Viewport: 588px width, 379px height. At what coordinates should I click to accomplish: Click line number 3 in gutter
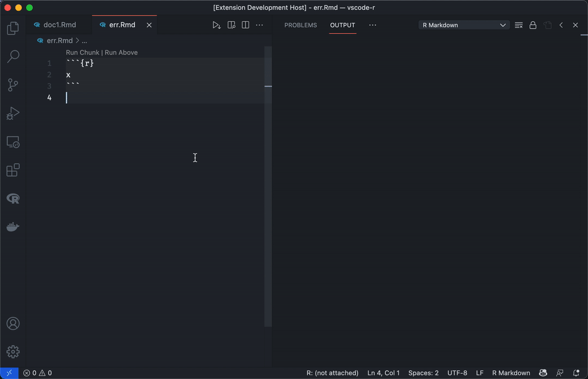tap(49, 86)
